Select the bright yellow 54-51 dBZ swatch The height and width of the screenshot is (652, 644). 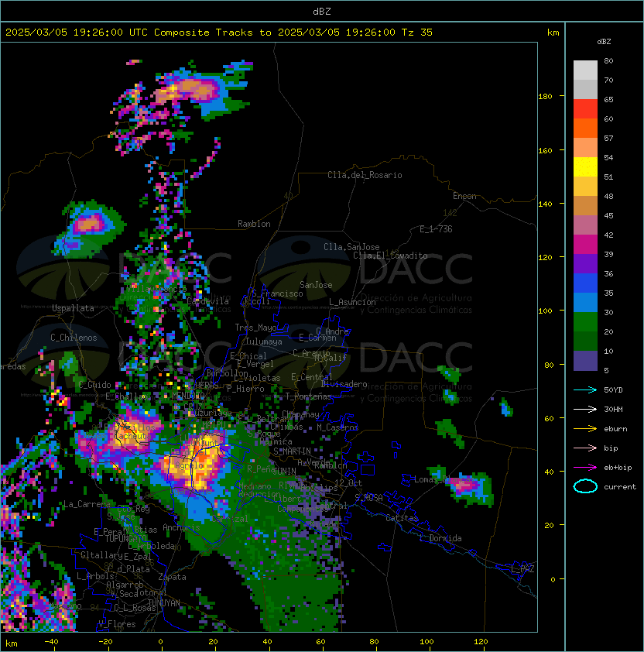(585, 166)
